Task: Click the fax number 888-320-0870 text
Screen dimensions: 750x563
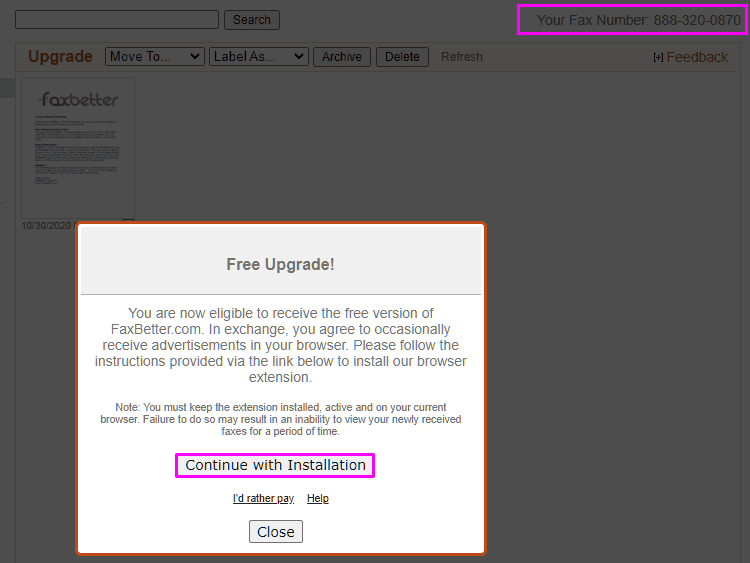Action: [x=697, y=20]
